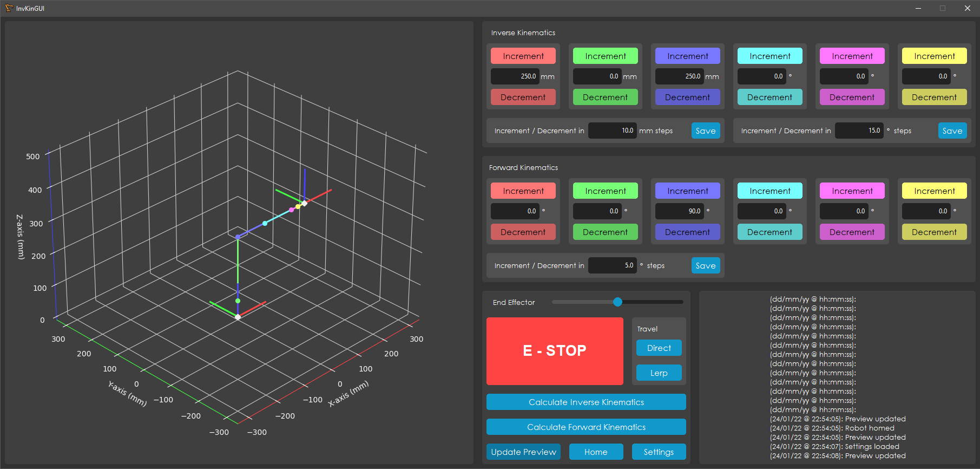Image resolution: width=980 pixels, height=469 pixels.
Task: Click the 10.0 mm steps input field
Action: (612, 131)
